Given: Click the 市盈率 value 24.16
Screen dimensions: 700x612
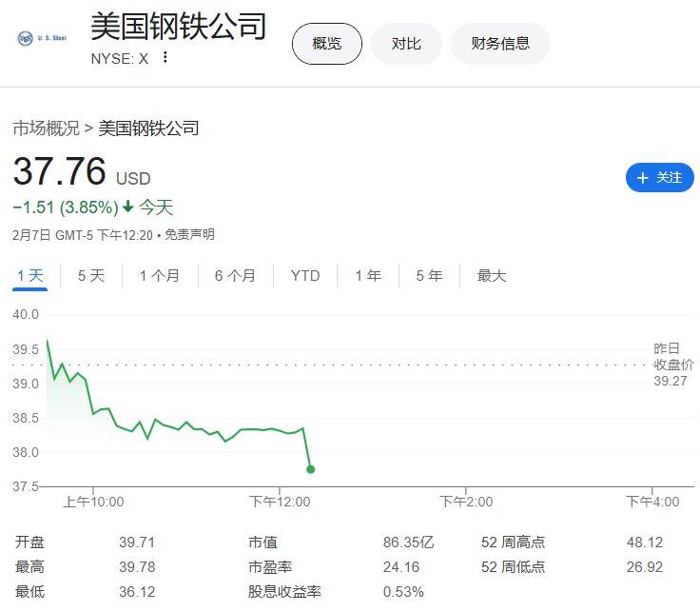Looking at the screenshot, I should (401, 567).
